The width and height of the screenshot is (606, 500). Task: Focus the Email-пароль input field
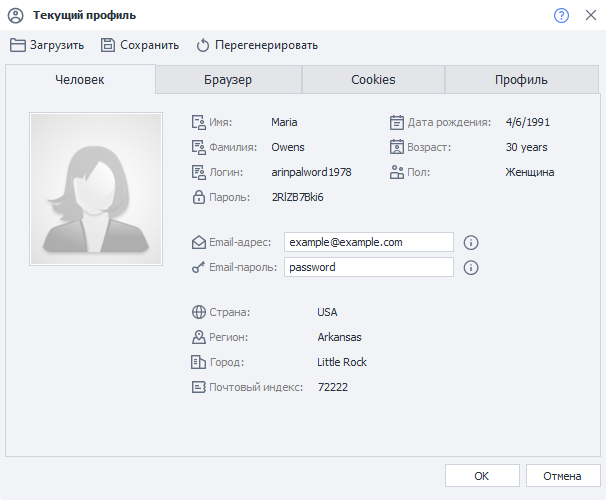pos(368,267)
